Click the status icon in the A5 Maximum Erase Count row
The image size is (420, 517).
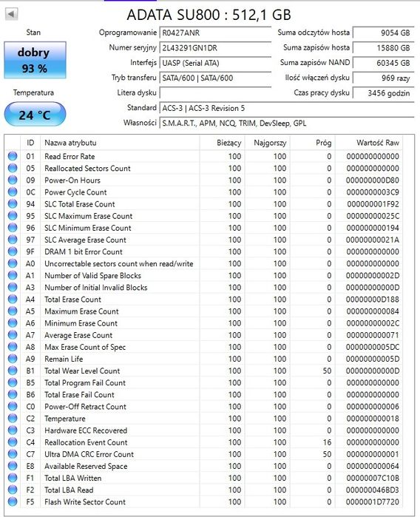point(13,311)
